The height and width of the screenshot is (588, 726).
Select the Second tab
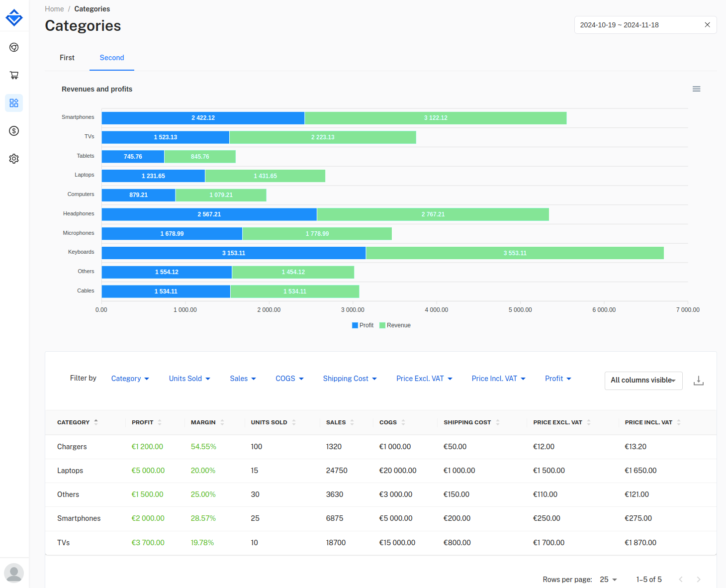pyautogui.click(x=112, y=58)
